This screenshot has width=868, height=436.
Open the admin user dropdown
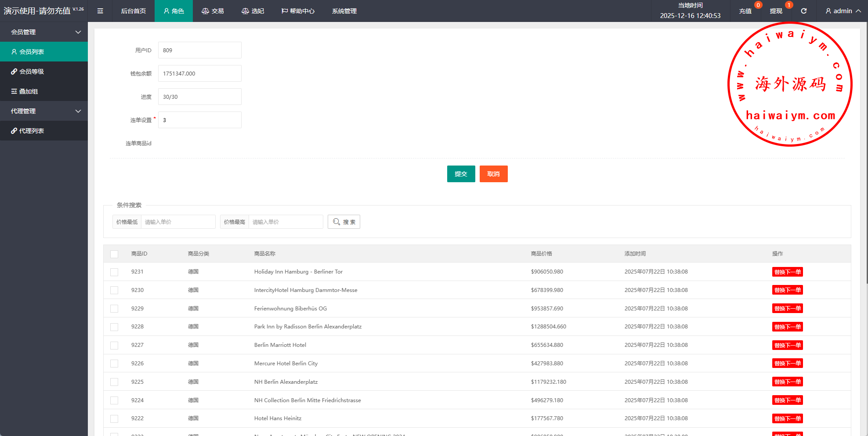[x=843, y=11]
